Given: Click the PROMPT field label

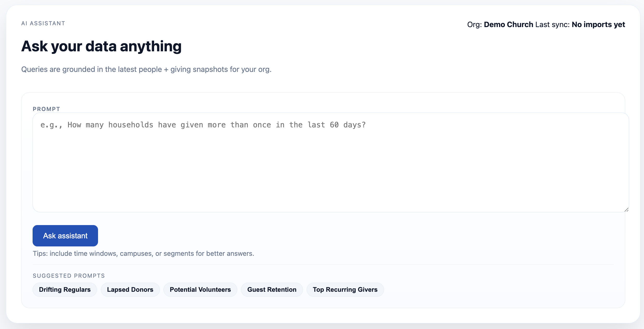Looking at the screenshot, I should tap(46, 109).
